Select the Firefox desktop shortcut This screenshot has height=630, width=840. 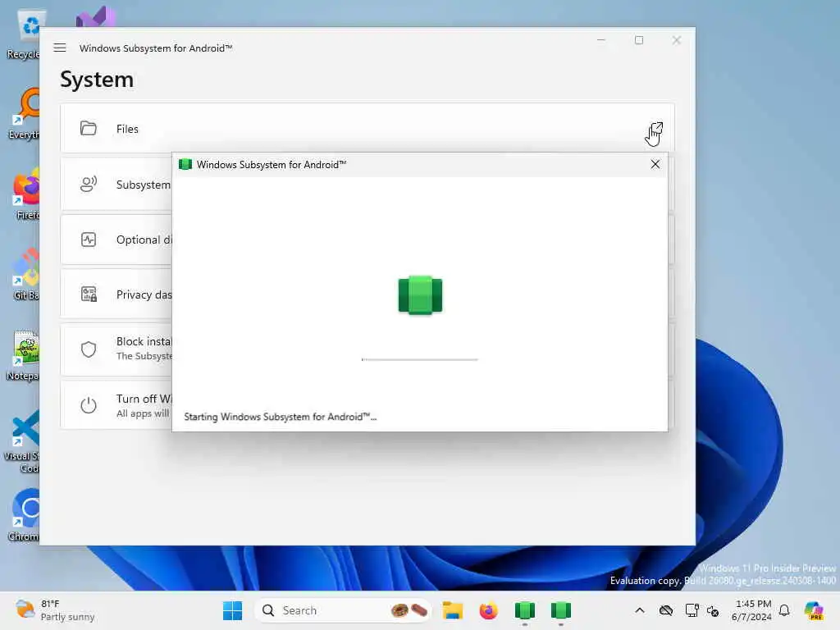tap(24, 194)
